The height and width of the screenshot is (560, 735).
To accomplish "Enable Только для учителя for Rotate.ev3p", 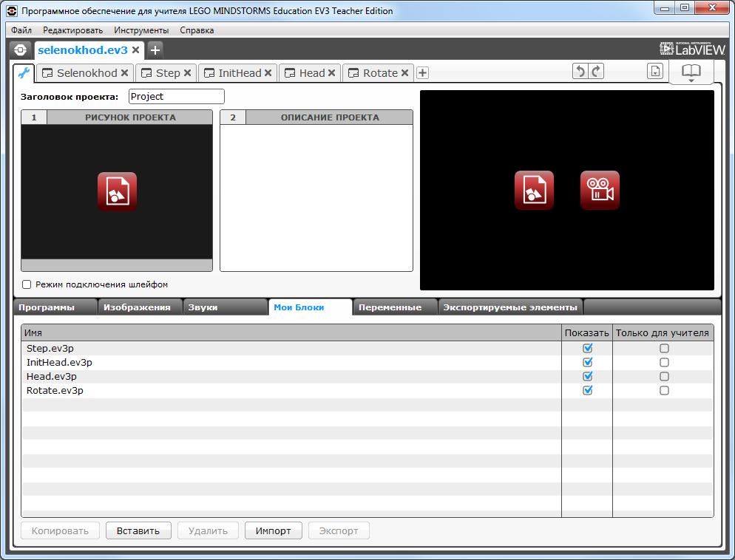I will click(x=664, y=391).
